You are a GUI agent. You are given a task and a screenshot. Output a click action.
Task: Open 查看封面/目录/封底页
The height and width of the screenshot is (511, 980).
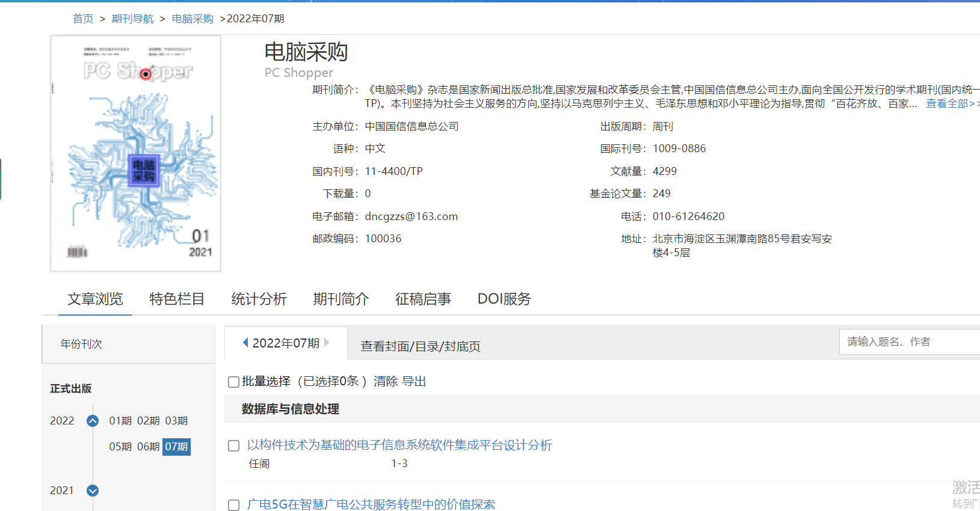(421, 346)
